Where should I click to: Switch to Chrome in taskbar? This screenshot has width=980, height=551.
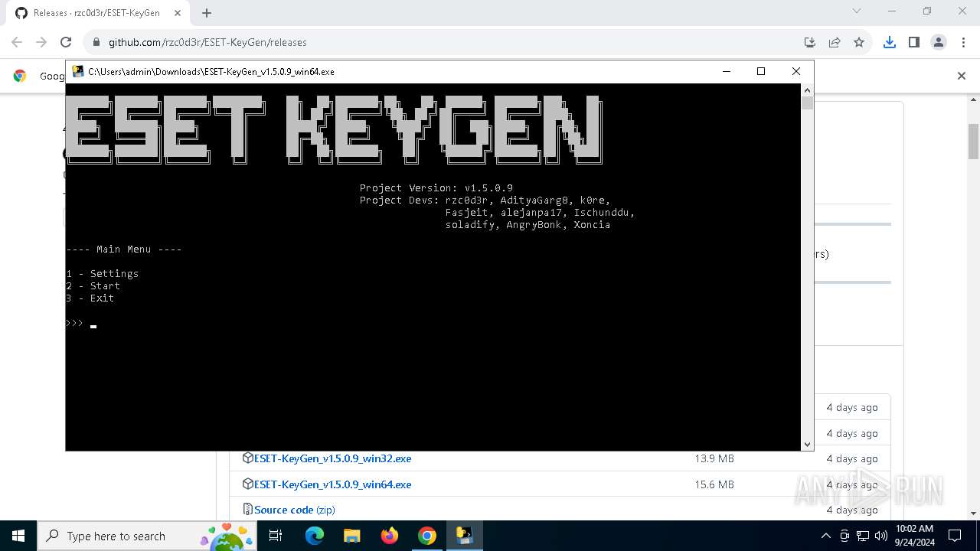click(x=427, y=536)
